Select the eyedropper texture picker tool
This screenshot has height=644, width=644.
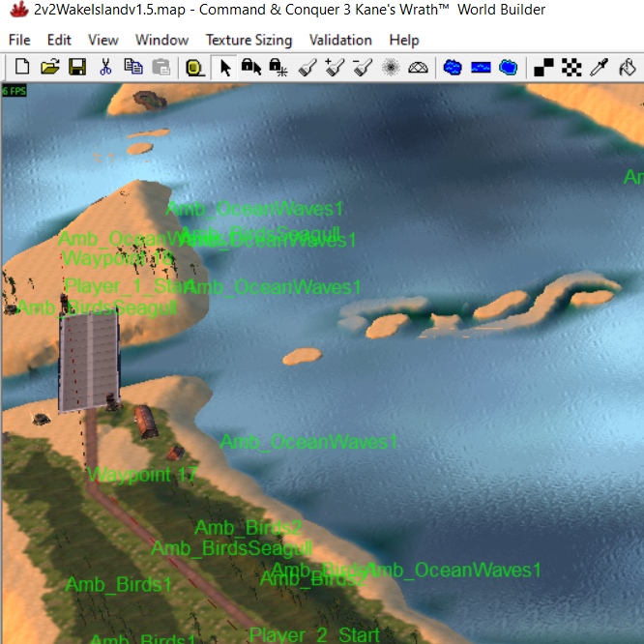coord(599,68)
